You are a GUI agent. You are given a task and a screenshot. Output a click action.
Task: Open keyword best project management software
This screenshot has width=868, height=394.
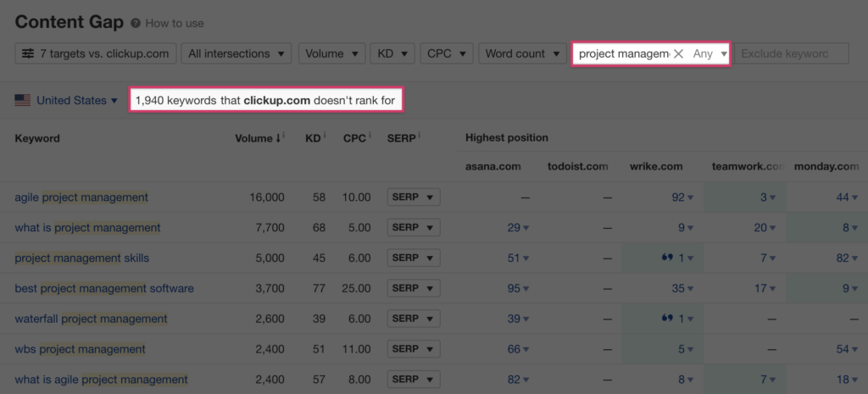point(104,288)
